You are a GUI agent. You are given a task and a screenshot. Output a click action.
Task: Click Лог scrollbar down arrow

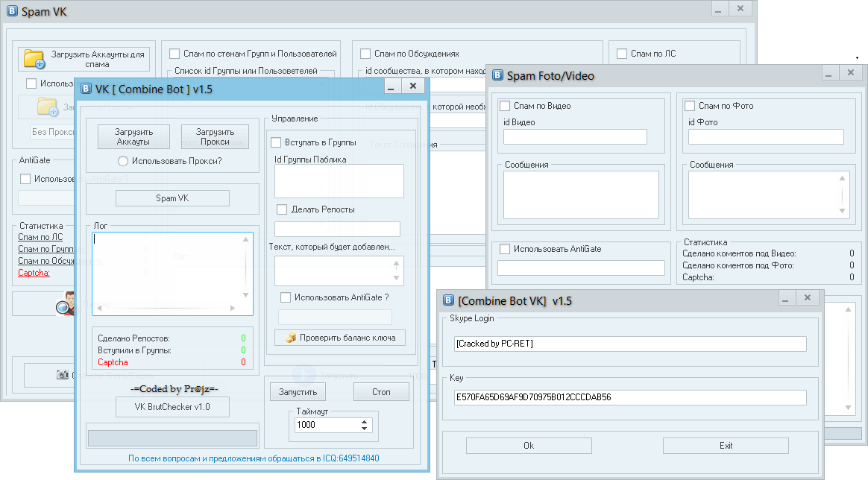point(246,295)
